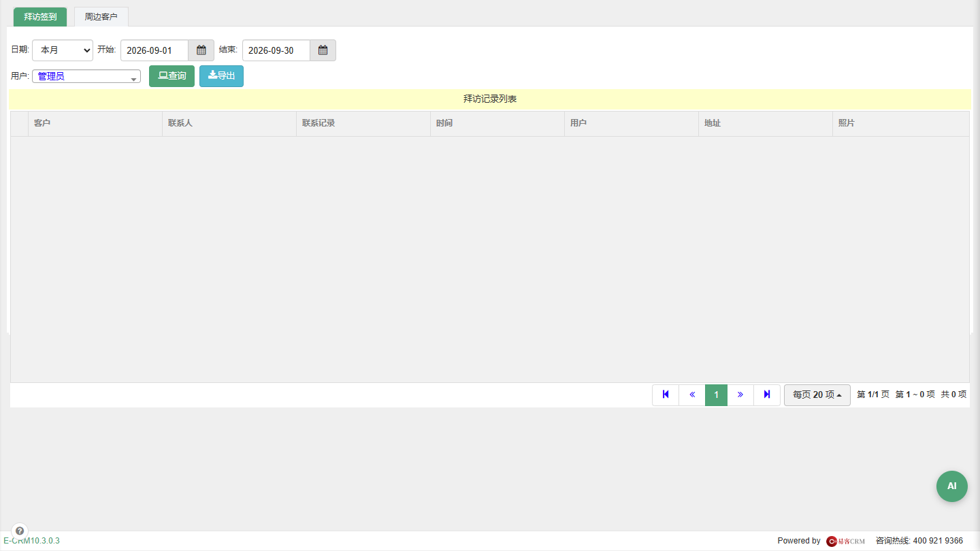Image resolution: width=980 pixels, height=551 pixels.
Task: Click the 照片 column header
Action: pos(900,124)
